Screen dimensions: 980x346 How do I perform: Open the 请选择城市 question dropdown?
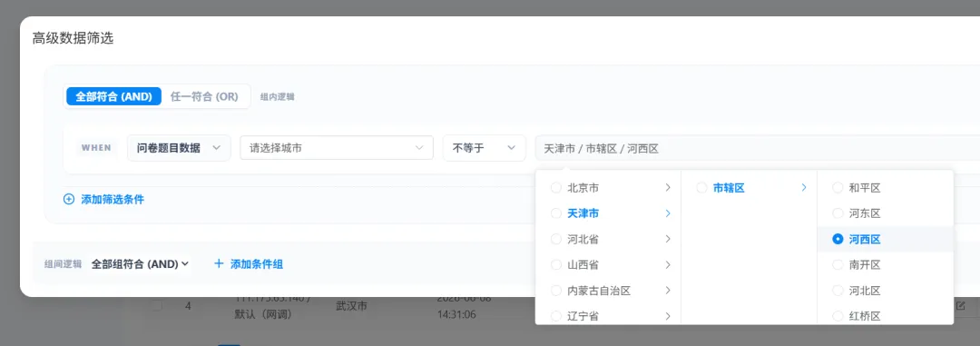pos(337,148)
